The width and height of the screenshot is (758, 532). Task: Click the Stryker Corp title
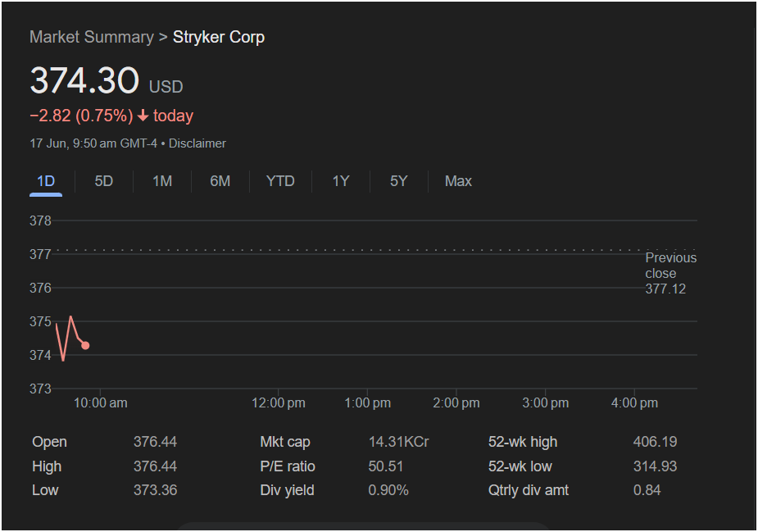point(219,37)
